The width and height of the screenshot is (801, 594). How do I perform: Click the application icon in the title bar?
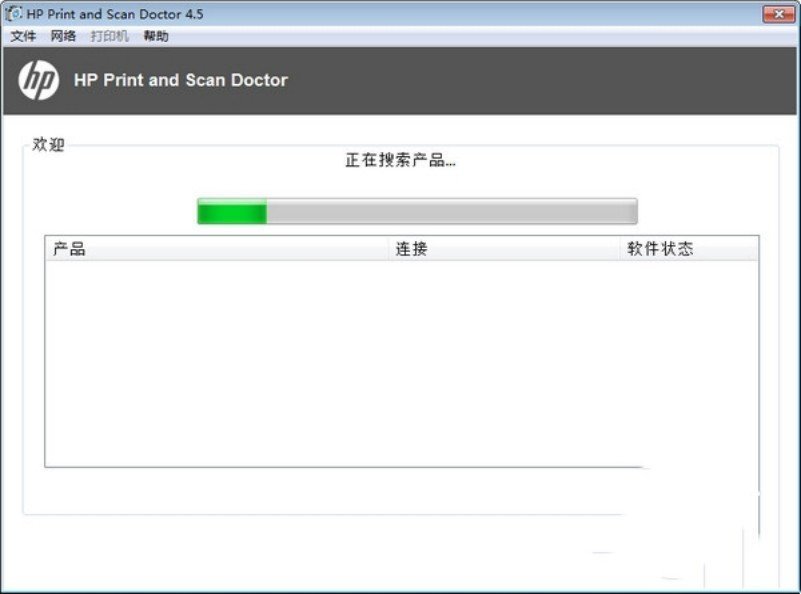(14, 13)
